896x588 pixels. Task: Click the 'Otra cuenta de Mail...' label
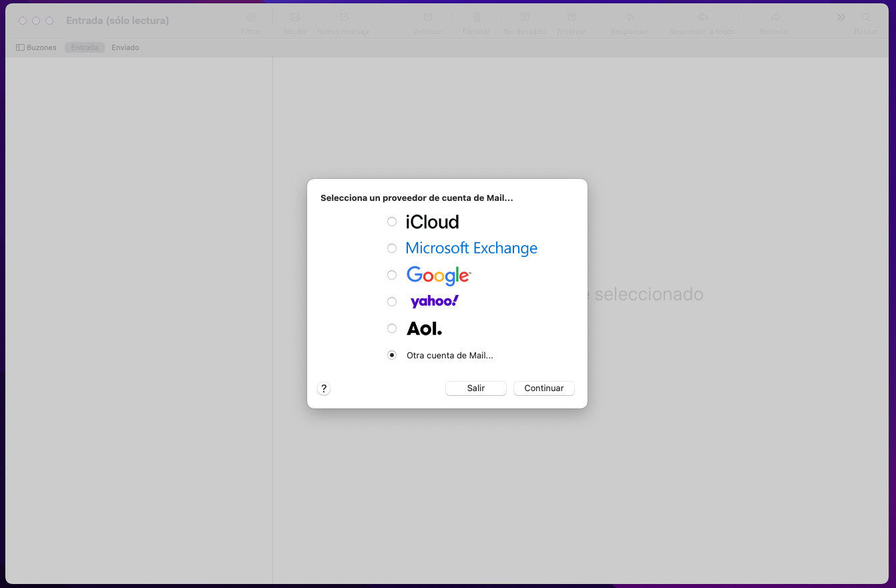[x=450, y=355]
